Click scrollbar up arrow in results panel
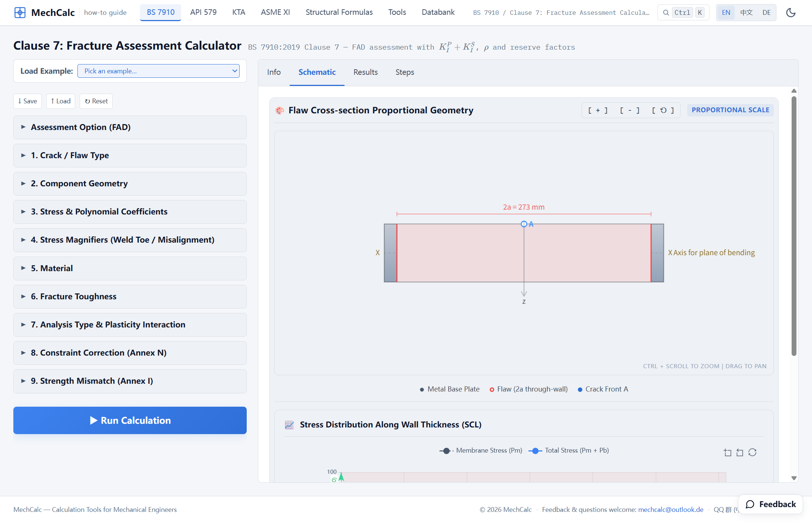 tap(794, 91)
